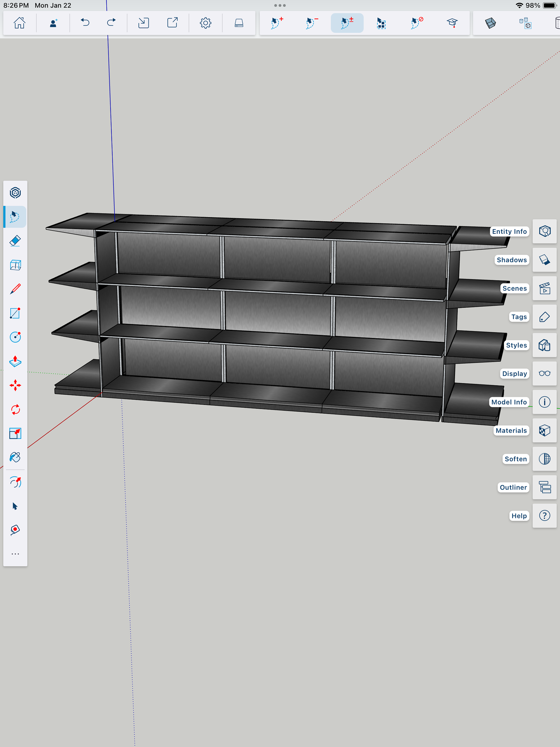The height and width of the screenshot is (747, 560).
Task: Open the Tape Measure tool
Action: point(15,529)
